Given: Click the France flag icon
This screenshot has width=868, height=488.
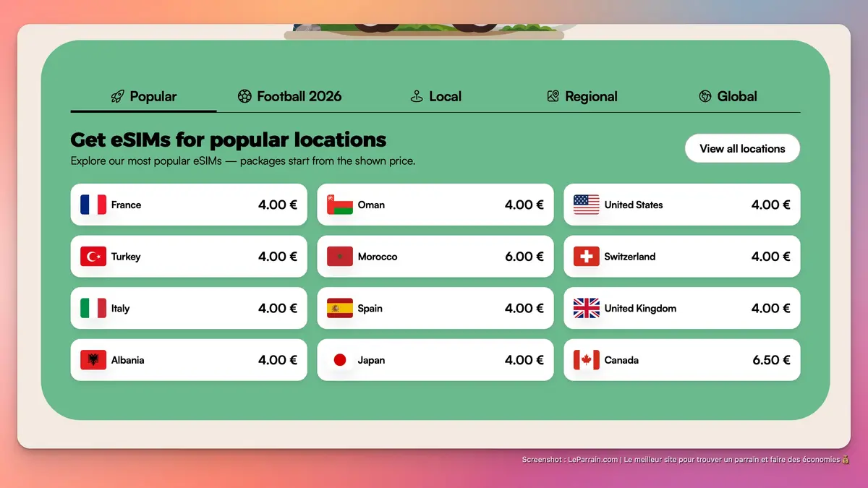Looking at the screenshot, I should 93,205.
